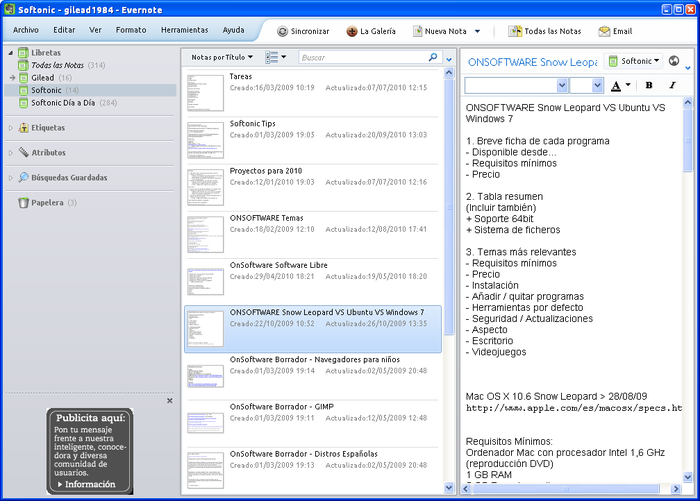Expand the Búsquedas Guardadas section
Viewport: 700px width, 501px height.
(x=11, y=178)
